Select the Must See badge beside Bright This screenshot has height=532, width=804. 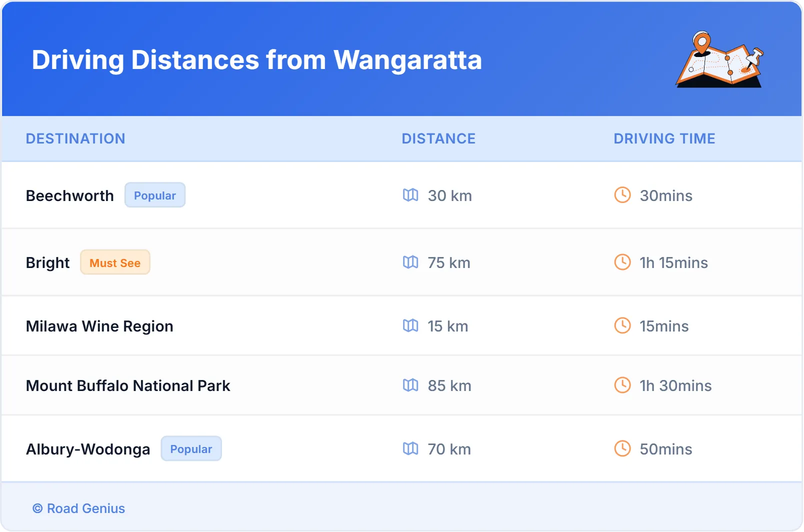115,262
